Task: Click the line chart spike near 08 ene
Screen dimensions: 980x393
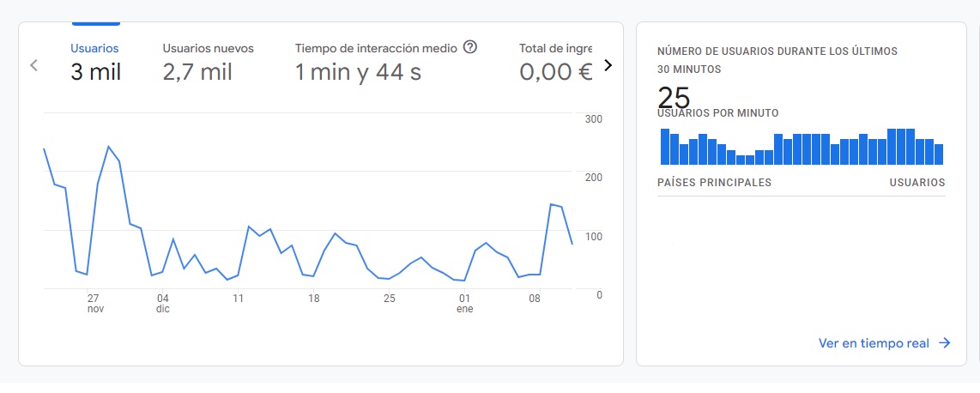Action: pos(551,204)
